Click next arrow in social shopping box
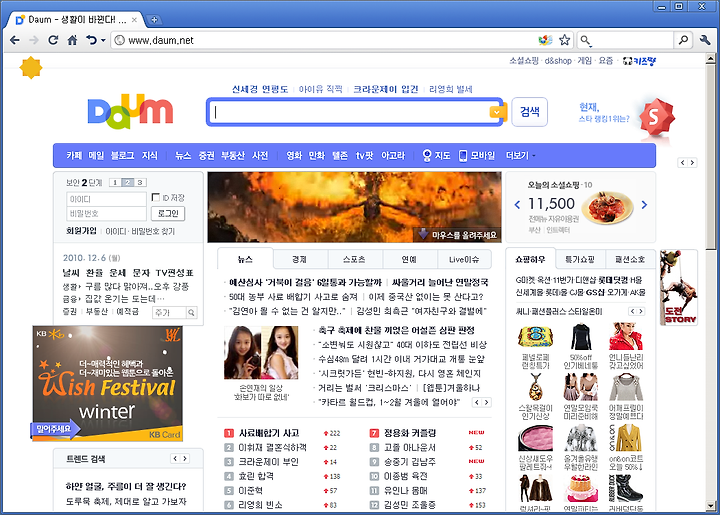The image size is (720, 515). [x=644, y=205]
